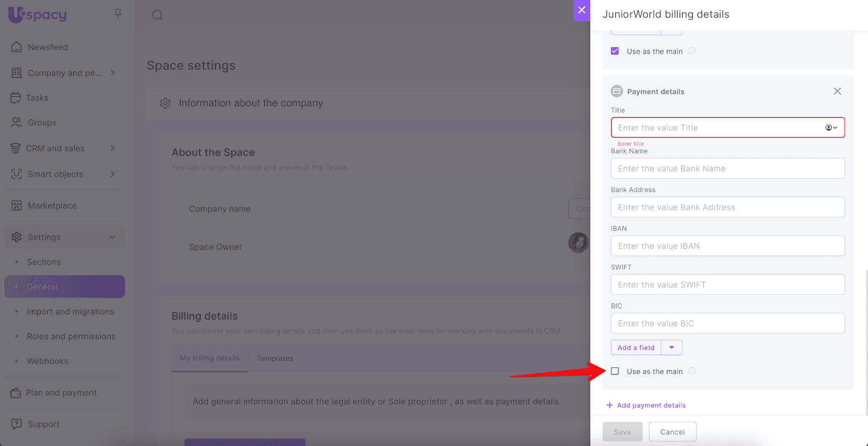The width and height of the screenshot is (868, 446).
Task: Open Plan and payment page
Action: point(61,393)
